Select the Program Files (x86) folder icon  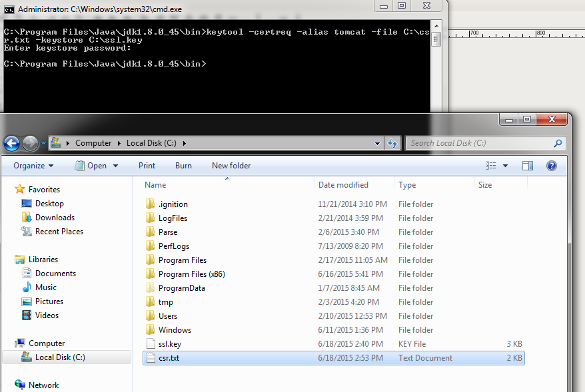[150, 274]
